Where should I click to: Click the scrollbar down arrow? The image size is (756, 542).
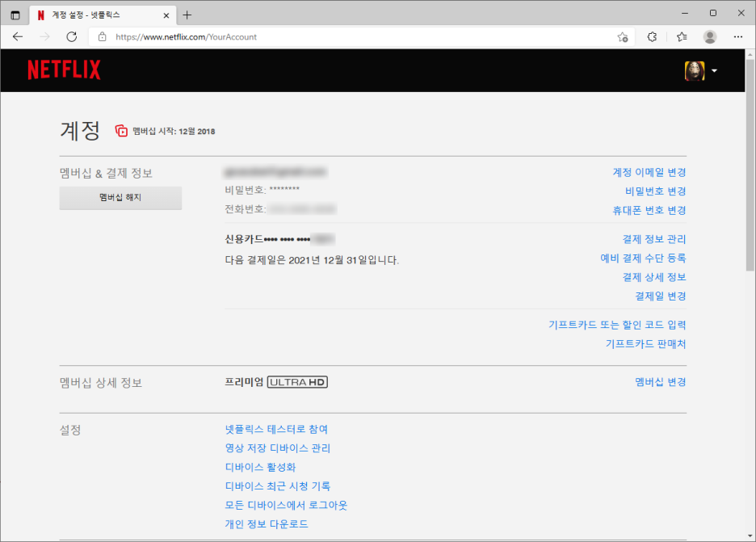(750, 536)
